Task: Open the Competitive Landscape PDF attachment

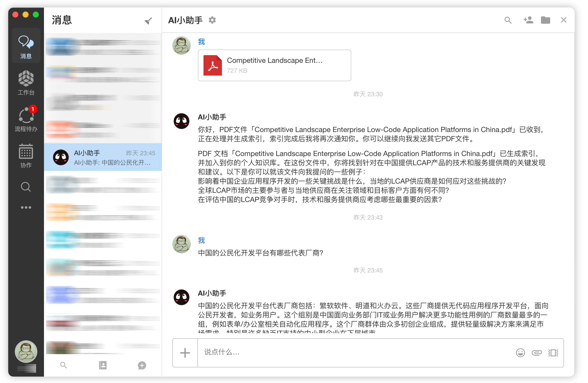Action: (274, 65)
